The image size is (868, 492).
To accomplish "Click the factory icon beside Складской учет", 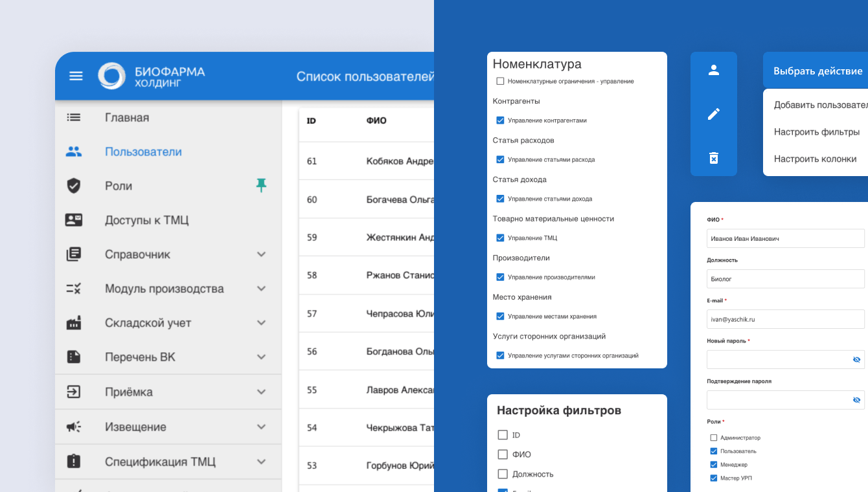I will point(74,323).
